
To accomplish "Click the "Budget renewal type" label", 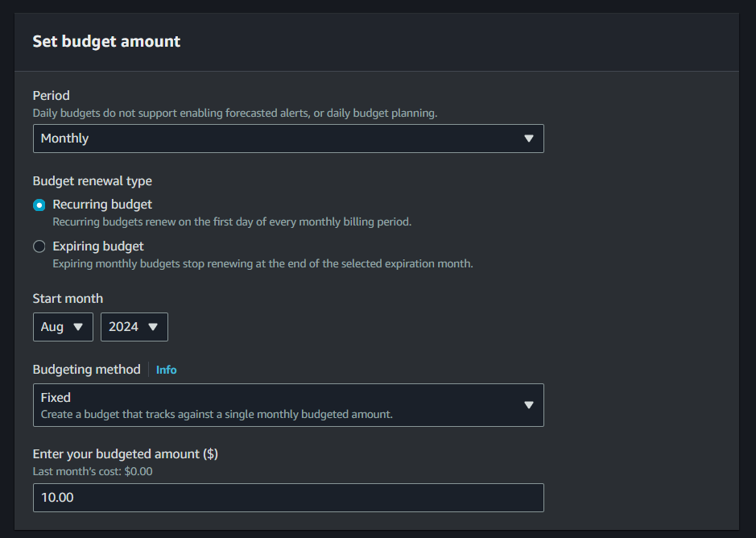I will pos(92,180).
